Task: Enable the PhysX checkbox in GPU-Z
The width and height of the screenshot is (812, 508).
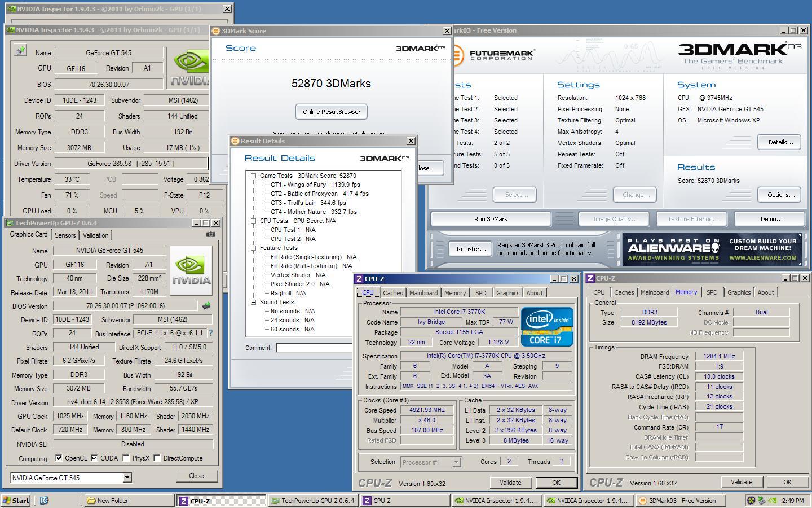Action: click(126, 458)
